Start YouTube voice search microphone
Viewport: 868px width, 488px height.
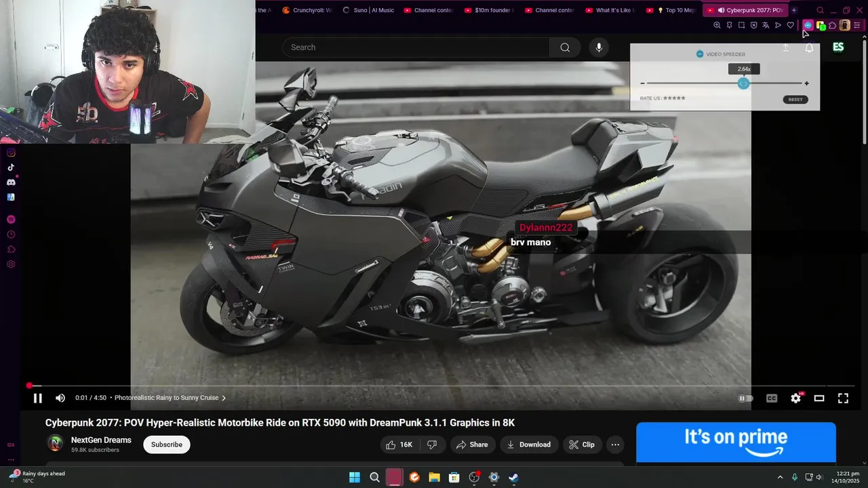point(598,47)
